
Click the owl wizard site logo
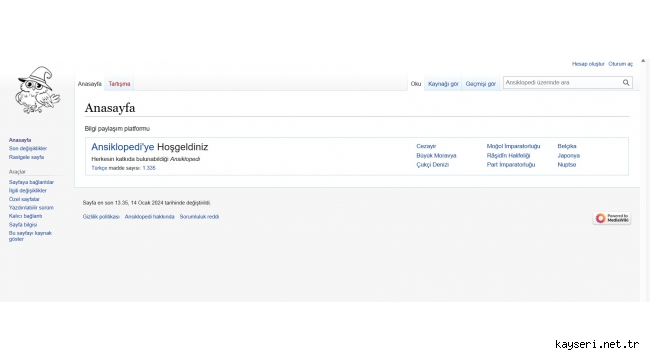click(x=37, y=90)
